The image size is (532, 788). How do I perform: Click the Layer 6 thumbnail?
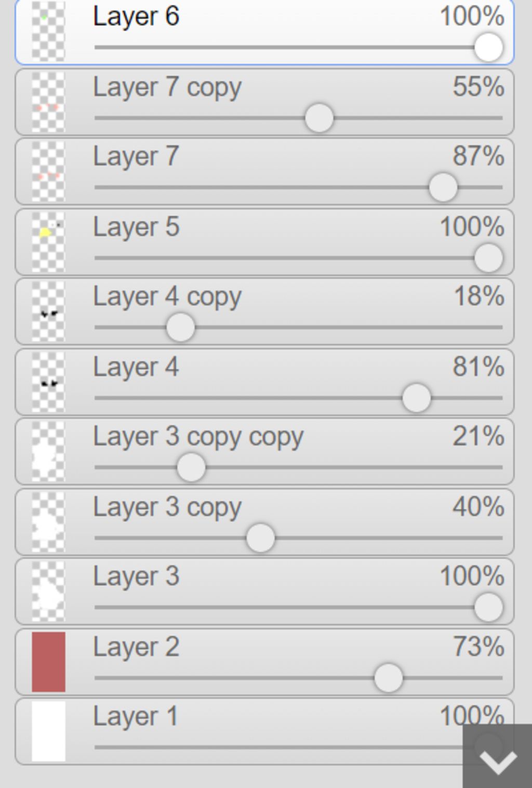pos(48,31)
